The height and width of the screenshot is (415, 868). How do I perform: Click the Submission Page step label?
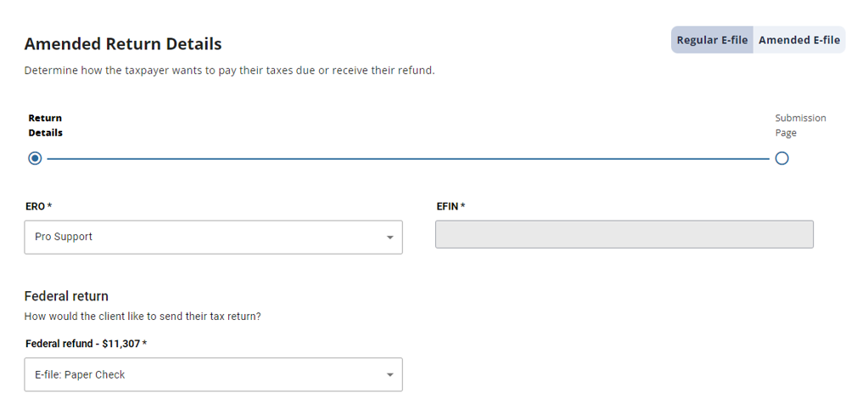tap(800, 125)
